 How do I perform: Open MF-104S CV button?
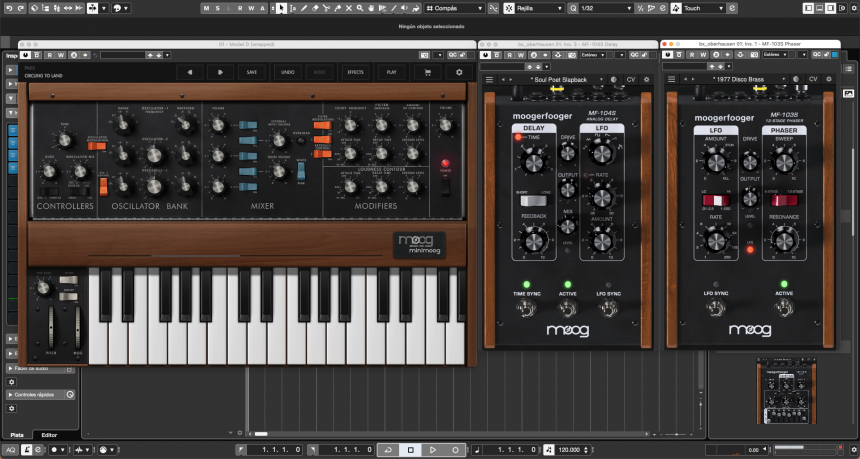pyautogui.click(x=631, y=80)
